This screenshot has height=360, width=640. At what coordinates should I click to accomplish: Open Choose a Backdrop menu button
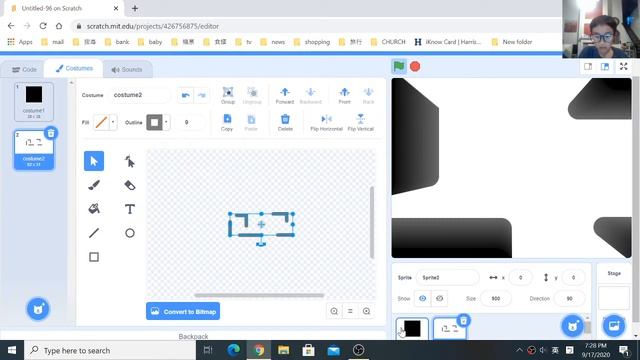click(614, 326)
